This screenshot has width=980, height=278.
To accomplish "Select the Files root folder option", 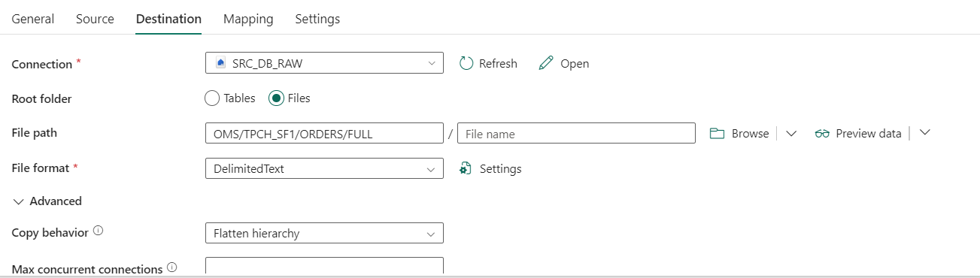I will click(276, 98).
